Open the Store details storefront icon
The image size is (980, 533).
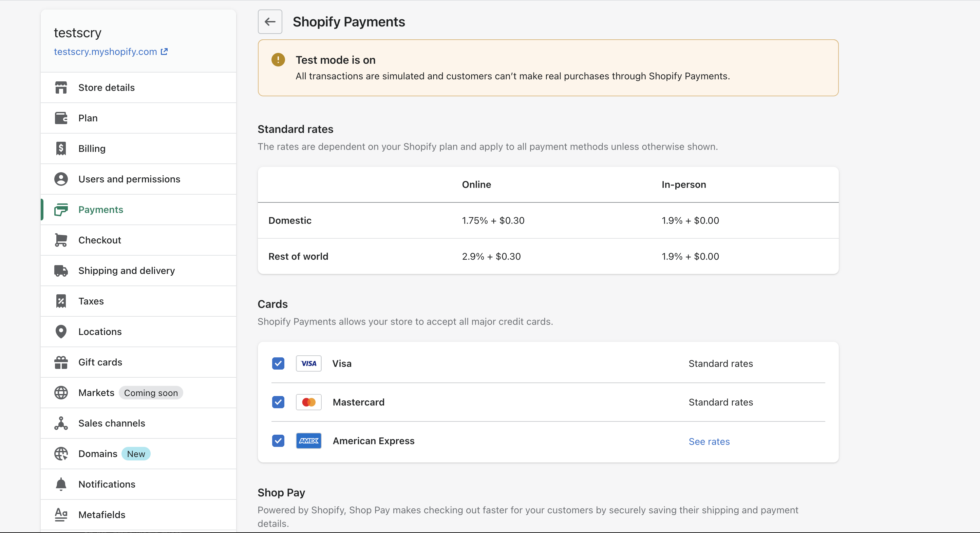pyautogui.click(x=61, y=87)
